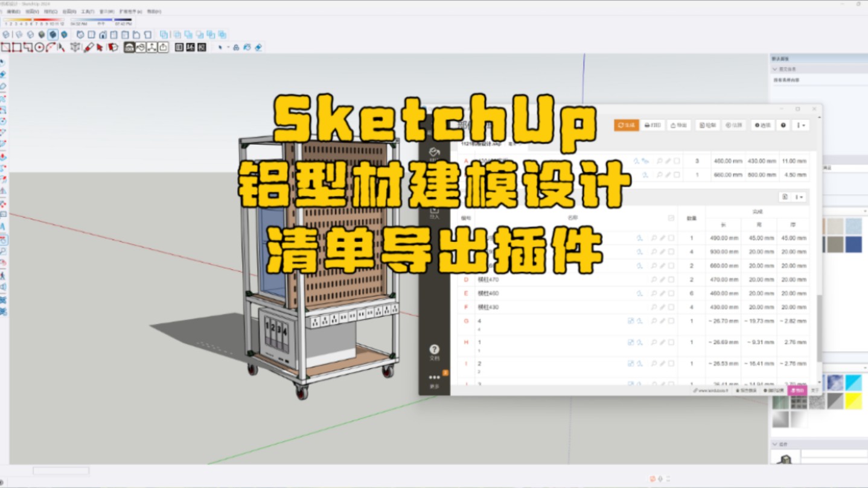Image resolution: width=868 pixels, height=488 pixels.
Task: Tick the checkbox on the 横柱430 row
Action: click(x=671, y=306)
